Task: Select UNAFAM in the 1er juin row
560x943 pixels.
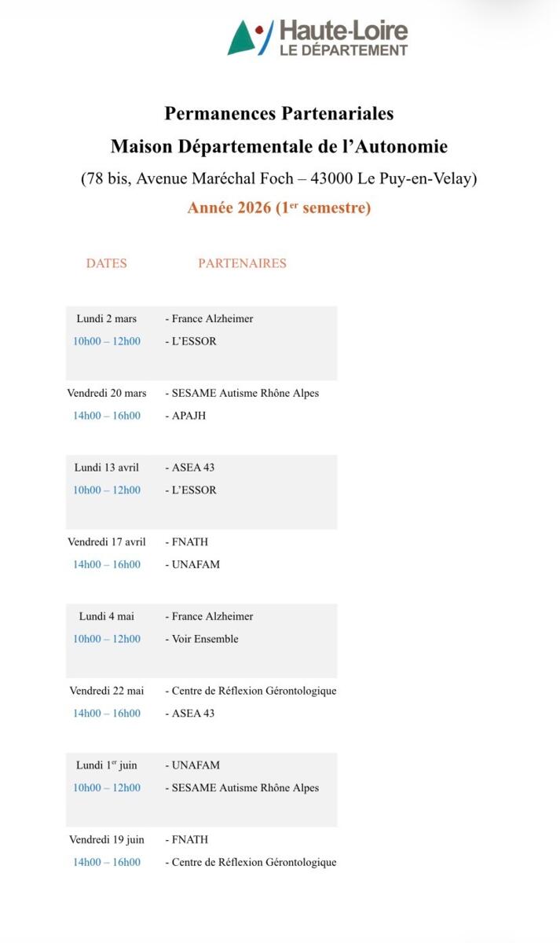Action: [196, 765]
